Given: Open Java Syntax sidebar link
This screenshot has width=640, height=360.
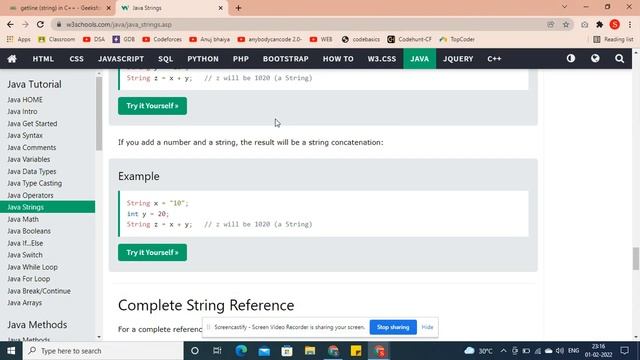Looking at the screenshot, I should (25, 135).
